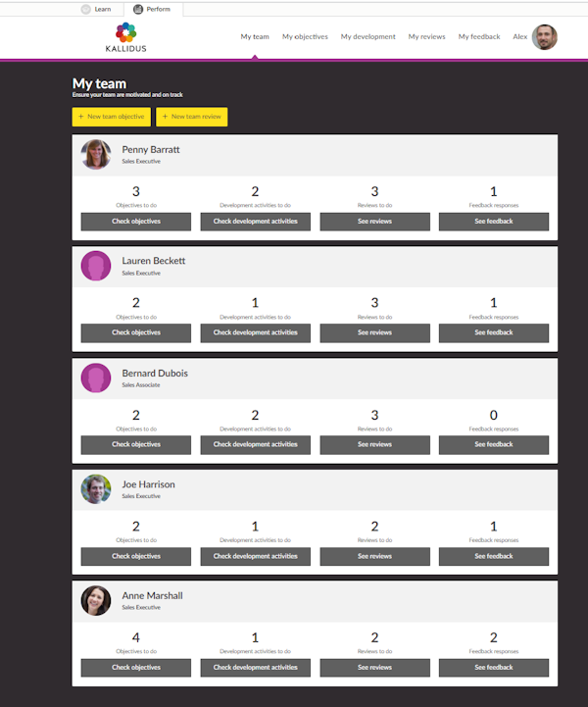Image resolution: width=588 pixels, height=707 pixels.
Task: Open Anne Marshall's name link
Action: click(152, 595)
